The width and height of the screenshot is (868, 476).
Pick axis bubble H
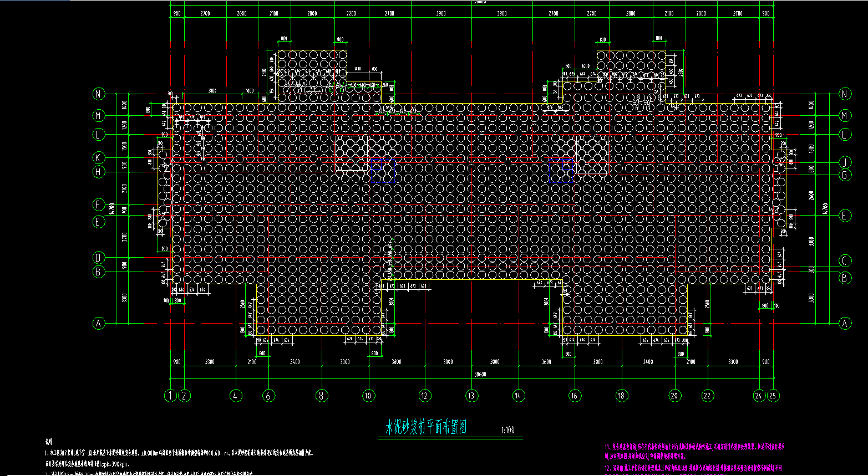[x=99, y=172]
